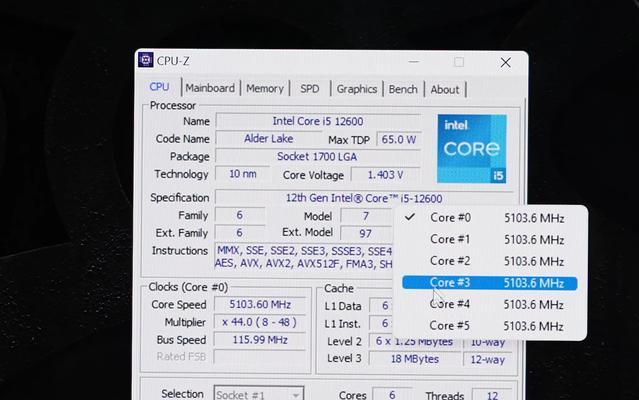Viewport: 639px width, 400px height.
Task: Select Core #2 in the core menu
Action: [x=490, y=261]
